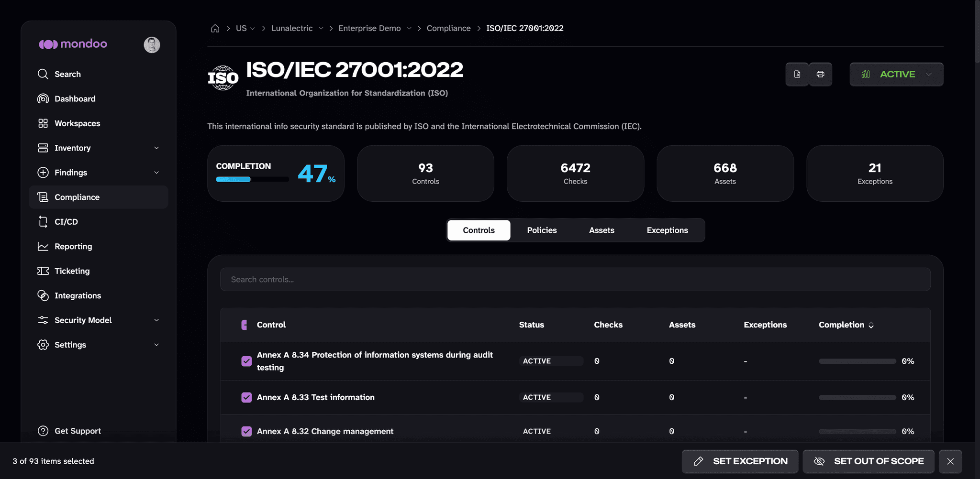Uncheck Annex A 8.32 Change management checkbox
The width and height of the screenshot is (980, 479).
(x=246, y=431)
